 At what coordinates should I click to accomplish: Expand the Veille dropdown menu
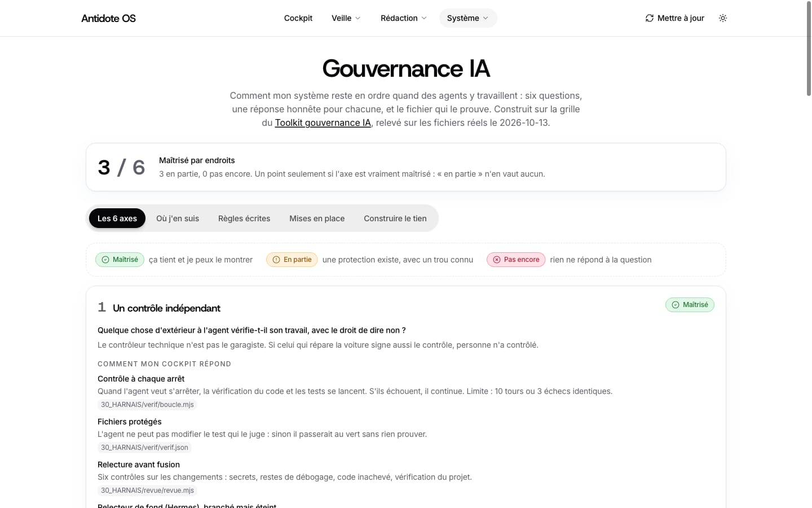point(346,18)
